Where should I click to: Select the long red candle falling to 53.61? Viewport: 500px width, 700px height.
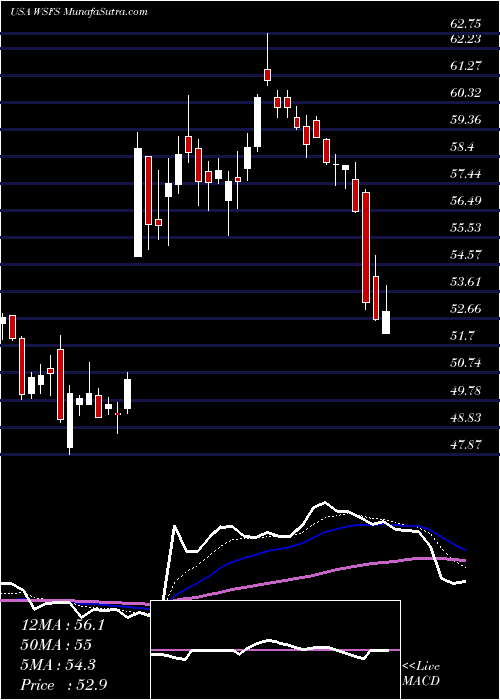(x=366, y=248)
